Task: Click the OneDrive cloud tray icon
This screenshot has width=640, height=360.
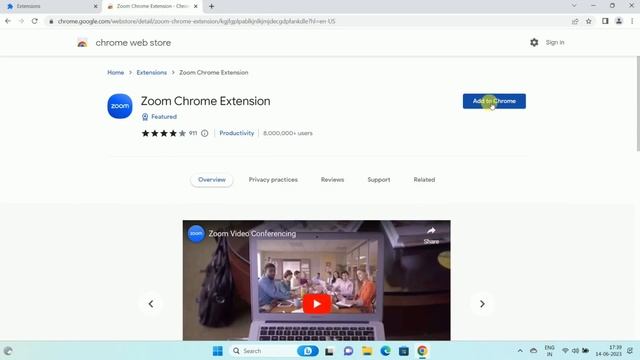Action: [x=533, y=351]
